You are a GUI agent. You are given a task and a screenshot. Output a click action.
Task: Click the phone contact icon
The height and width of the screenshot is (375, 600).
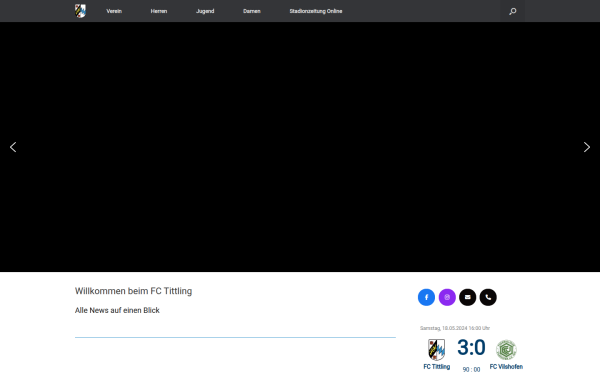488,297
